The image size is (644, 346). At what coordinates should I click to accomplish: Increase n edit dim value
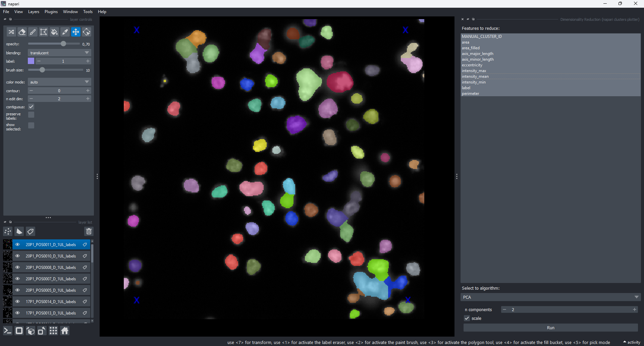(88, 99)
